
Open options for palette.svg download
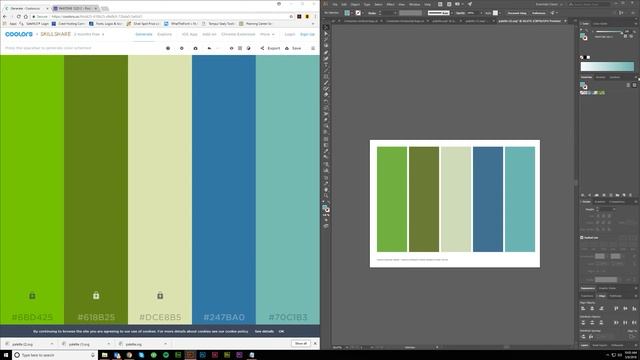coord(165,344)
